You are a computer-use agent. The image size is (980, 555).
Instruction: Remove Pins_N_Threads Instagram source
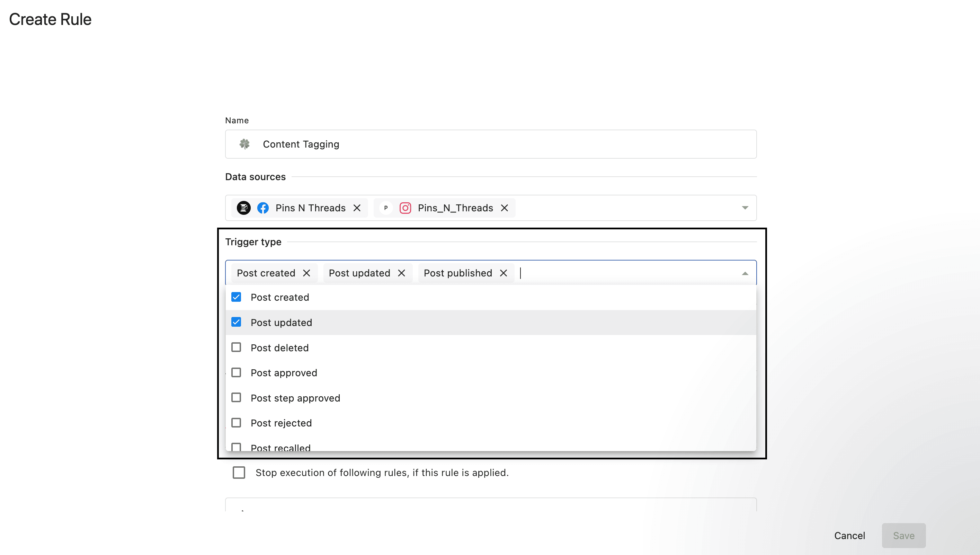(x=504, y=208)
